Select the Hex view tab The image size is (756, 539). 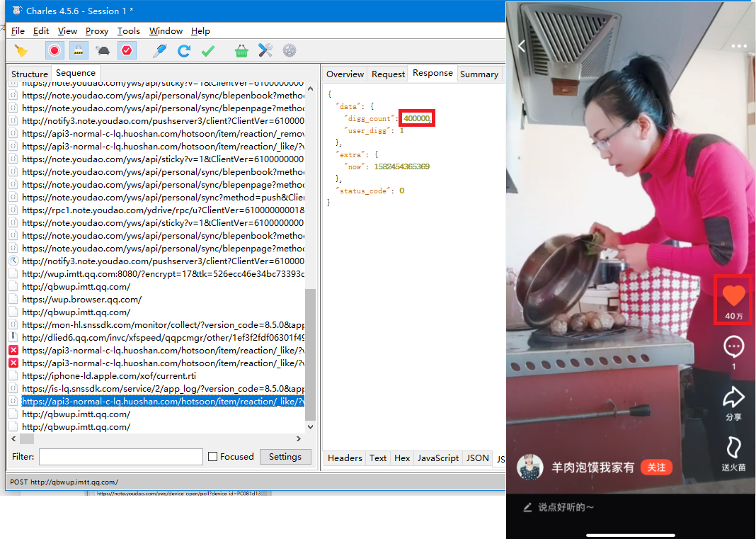(x=402, y=458)
